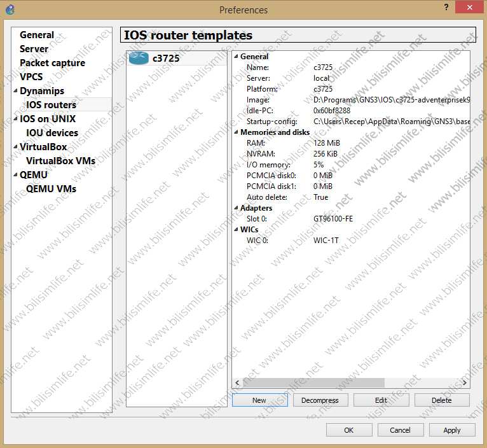The width and height of the screenshot is (487, 448).
Task: Click the I/O memory value 5%
Action: [x=319, y=164]
